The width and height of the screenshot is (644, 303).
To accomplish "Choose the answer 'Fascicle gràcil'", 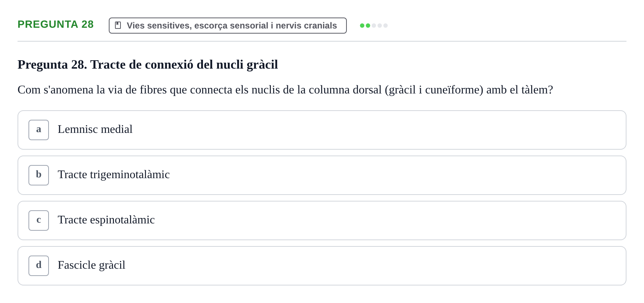I will pos(322,266).
